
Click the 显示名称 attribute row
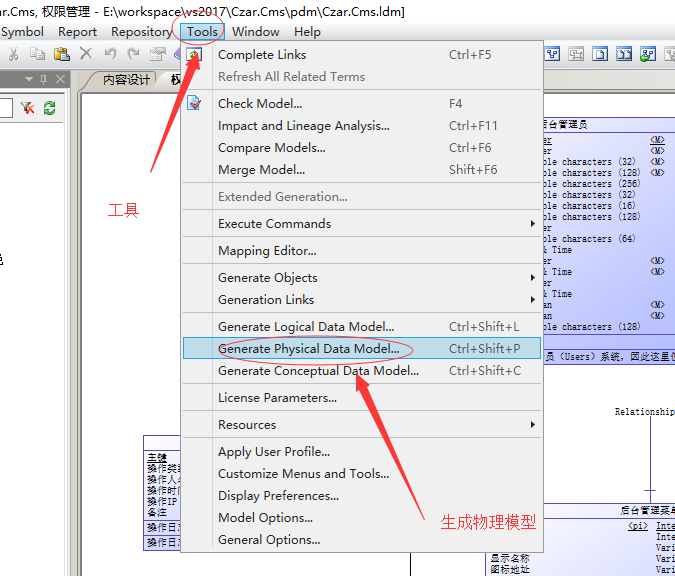point(510,558)
